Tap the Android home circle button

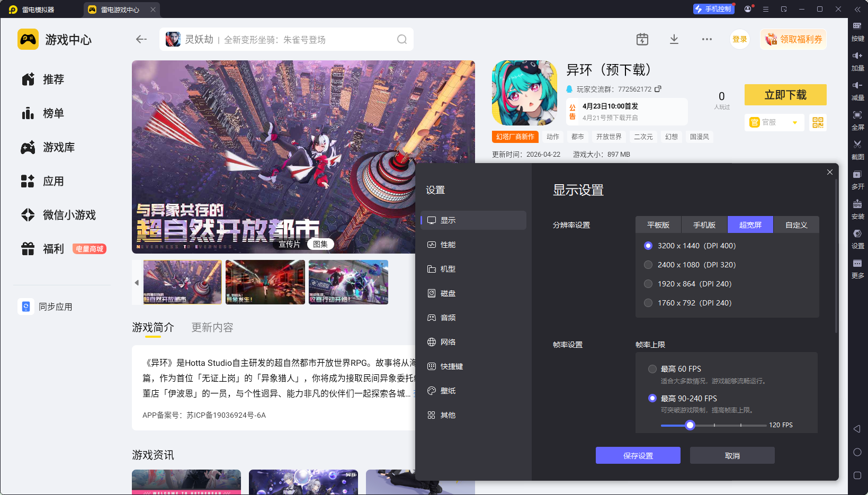pos(857,452)
